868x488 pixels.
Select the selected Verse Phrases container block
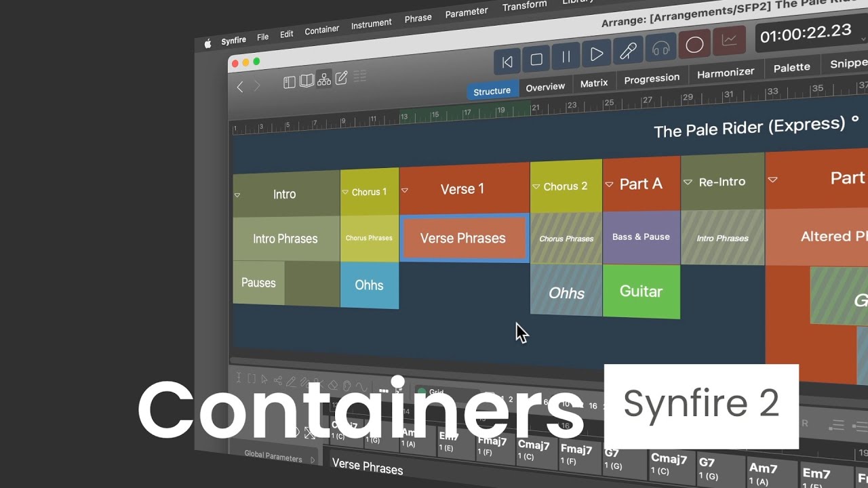click(x=463, y=238)
